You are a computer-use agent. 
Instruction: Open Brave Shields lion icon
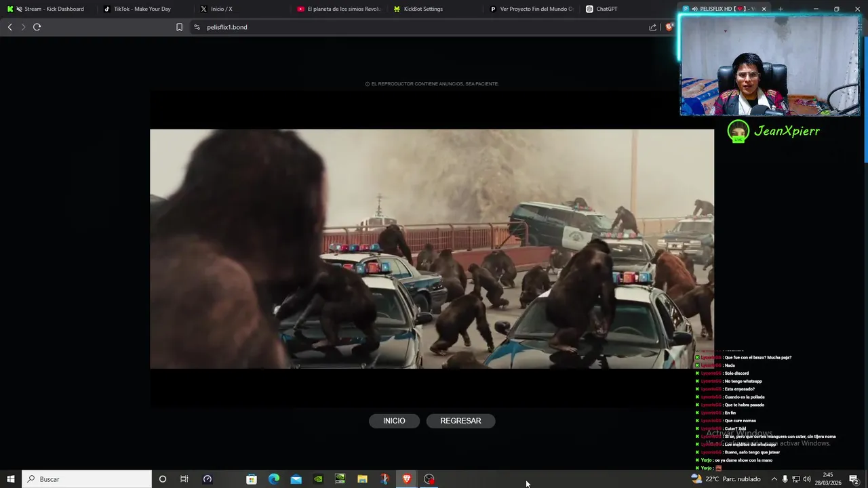(x=669, y=27)
